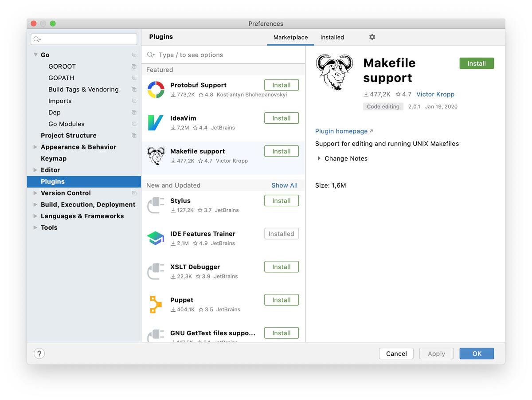Image resolution: width=532 pixels, height=400 pixels.
Task: Click the Puppet plugin icon
Action: [x=156, y=305]
